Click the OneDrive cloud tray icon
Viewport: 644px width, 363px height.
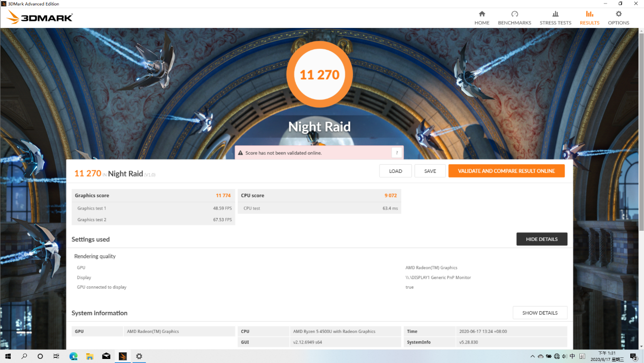tap(540, 356)
